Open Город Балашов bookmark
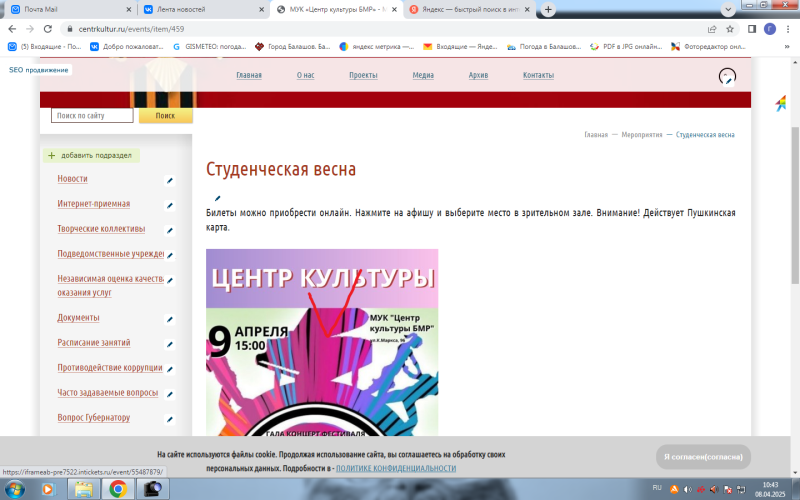 292,46
